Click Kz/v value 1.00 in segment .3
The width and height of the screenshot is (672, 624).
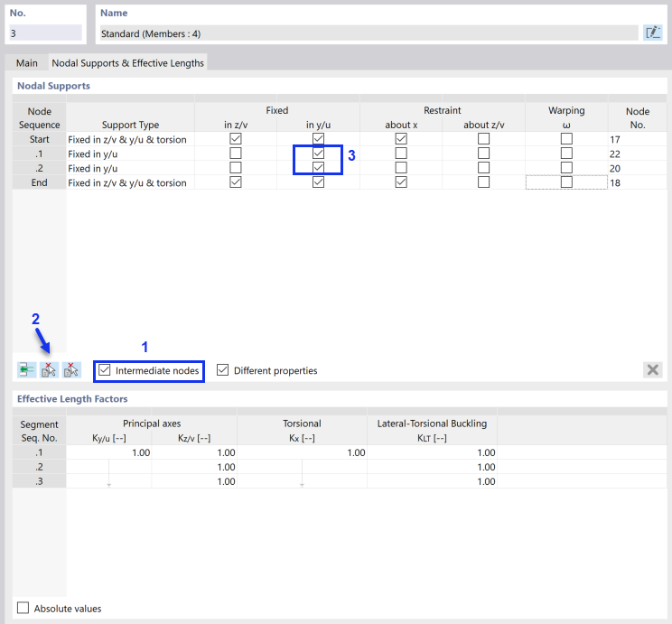[x=194, y=481]
